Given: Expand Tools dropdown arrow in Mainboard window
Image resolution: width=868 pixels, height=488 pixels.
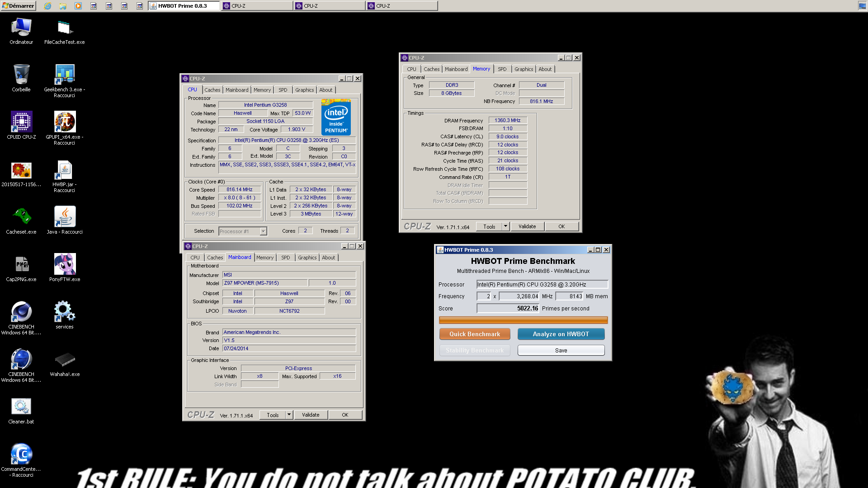Looking at the screenshot, I should (x=289, y=415).
